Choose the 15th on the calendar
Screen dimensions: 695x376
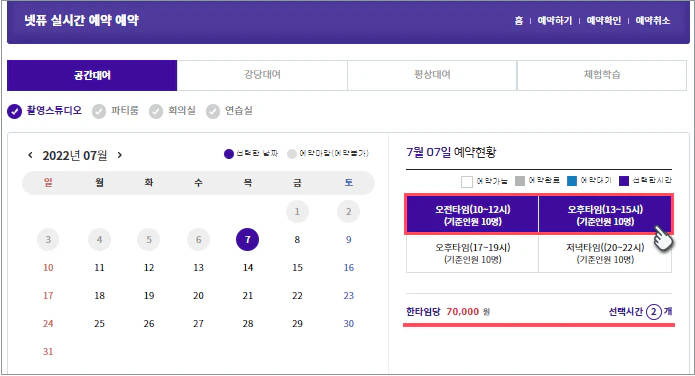click(297, 267)
